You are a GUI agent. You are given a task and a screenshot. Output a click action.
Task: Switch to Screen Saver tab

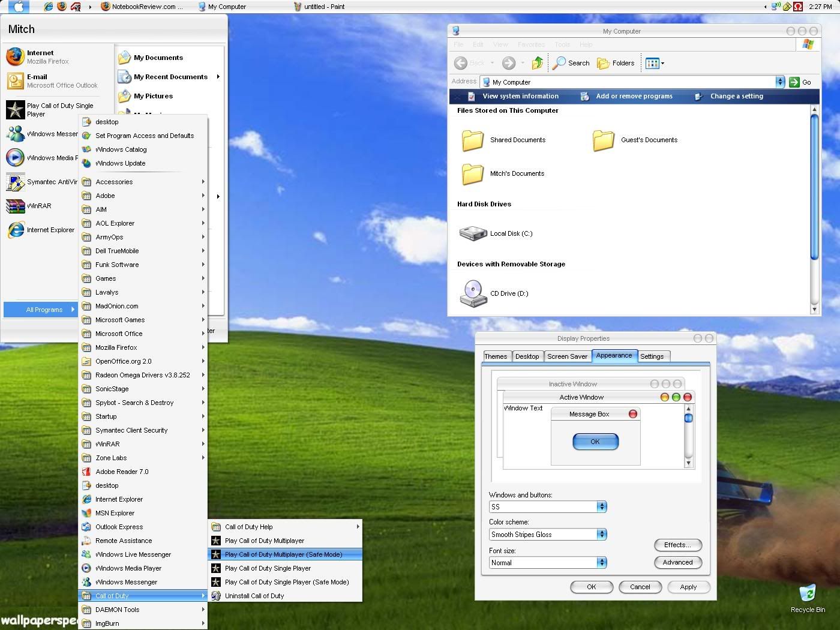point(567,356)
